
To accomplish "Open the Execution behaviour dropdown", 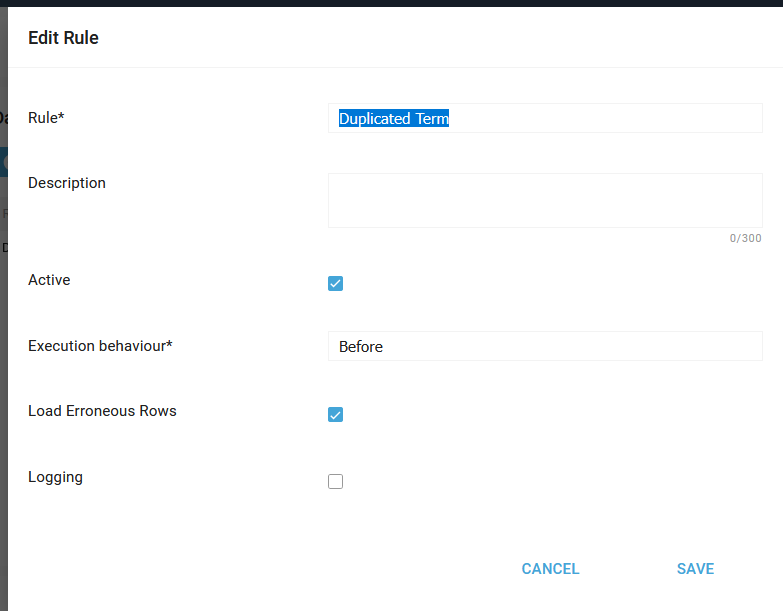I will (x=545, y=346).
